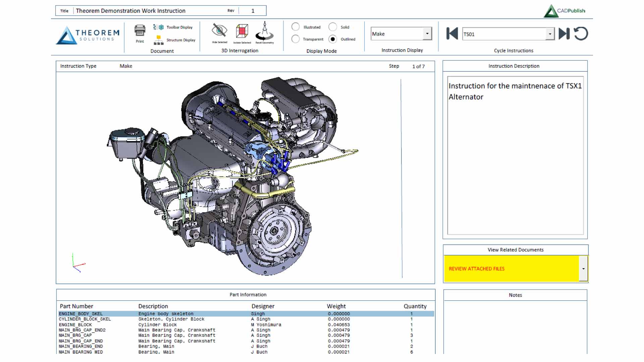Select the Part Information header

[x=248, y=294]
